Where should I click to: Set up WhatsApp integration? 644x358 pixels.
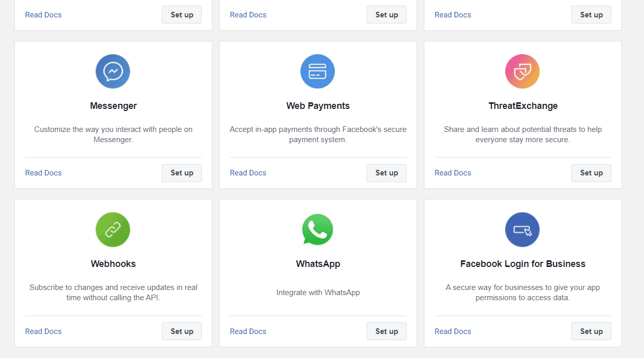coord(386,331)
